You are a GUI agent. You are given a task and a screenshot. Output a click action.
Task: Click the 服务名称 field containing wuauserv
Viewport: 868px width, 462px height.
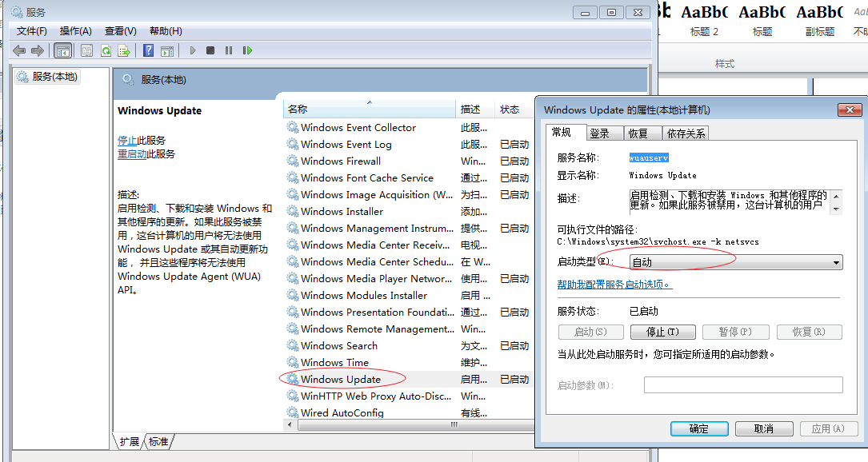pyautogui.click(x=649, y=157)
